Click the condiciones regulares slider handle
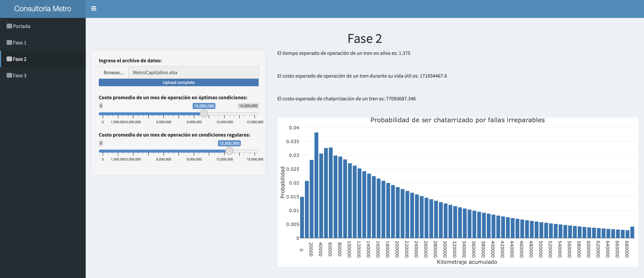The image size is (644, 278). [229, 151]
